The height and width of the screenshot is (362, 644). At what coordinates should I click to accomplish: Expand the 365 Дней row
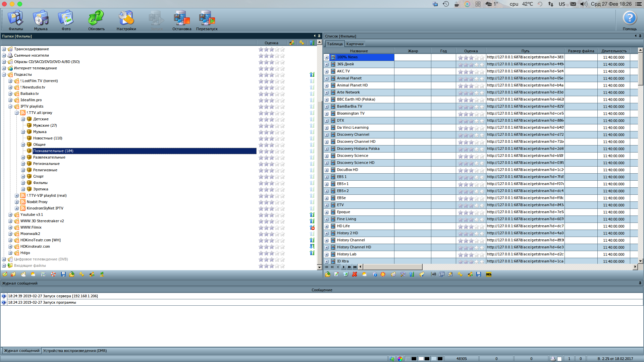click(x=326, y=64)
